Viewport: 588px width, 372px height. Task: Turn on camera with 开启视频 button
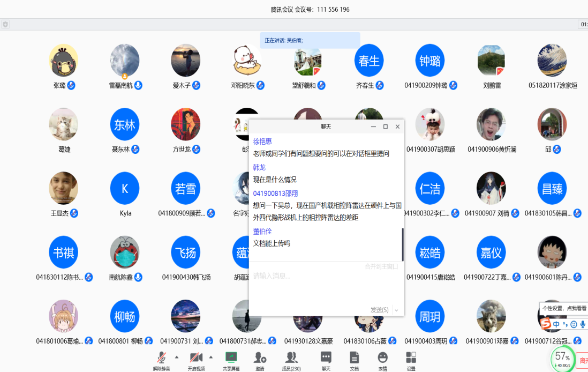tap(196, 358)
